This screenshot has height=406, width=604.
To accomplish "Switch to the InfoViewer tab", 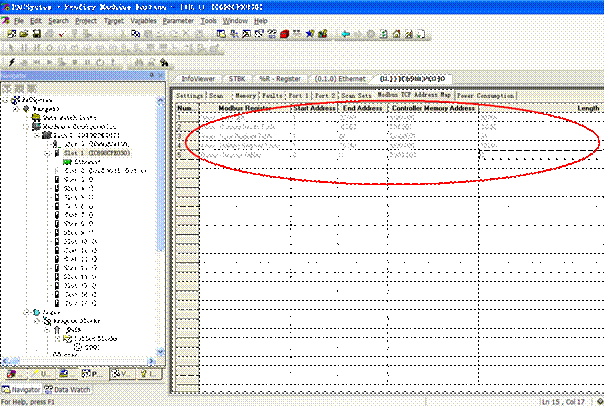I will tap(199, 78).
